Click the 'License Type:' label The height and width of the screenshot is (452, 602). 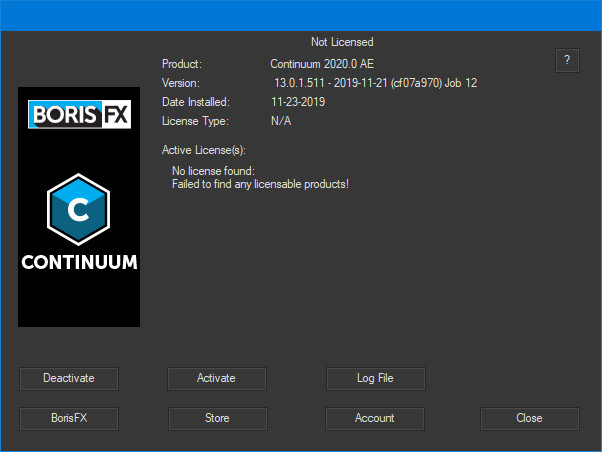pyautogui.click(x=195, y=121)
